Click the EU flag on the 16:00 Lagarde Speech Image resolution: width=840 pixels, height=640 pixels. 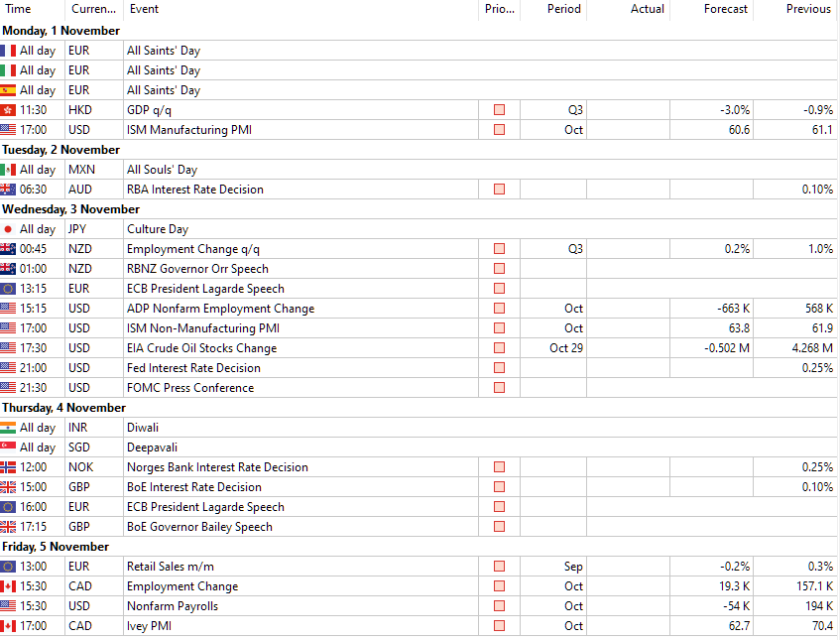(x=8, y=506)
